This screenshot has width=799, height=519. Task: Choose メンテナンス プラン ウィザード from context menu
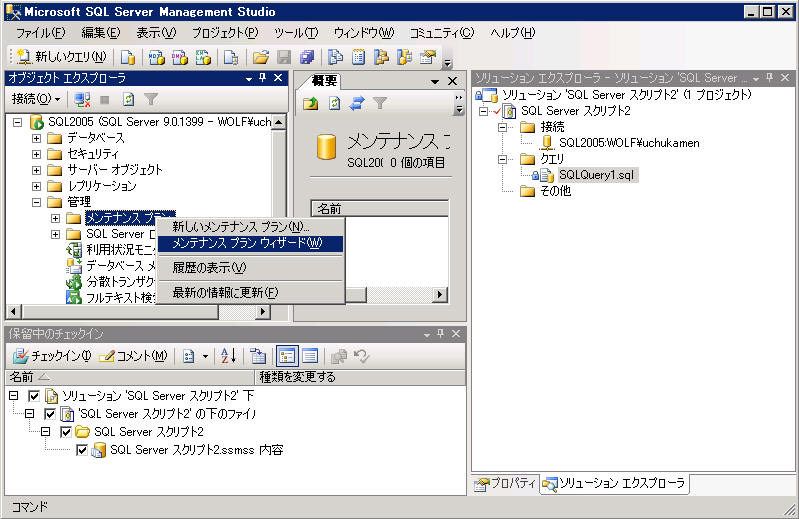[x=250, y=243]
